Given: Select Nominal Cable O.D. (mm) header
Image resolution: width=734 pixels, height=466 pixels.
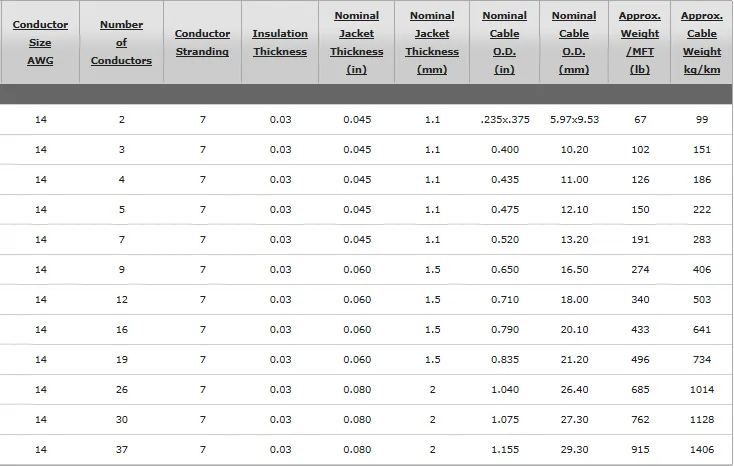Looking at the screenshot, I should [x=574, y=43].
